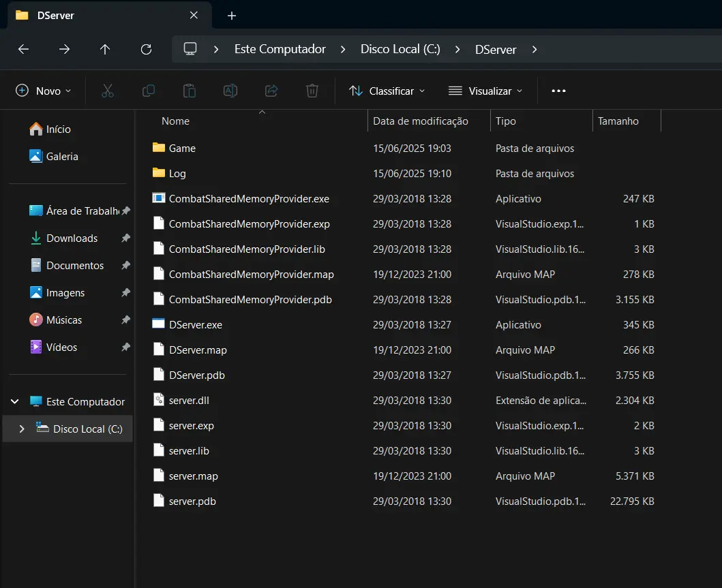
Task: Select the DServer.map file name
Action: pos(198,350)
